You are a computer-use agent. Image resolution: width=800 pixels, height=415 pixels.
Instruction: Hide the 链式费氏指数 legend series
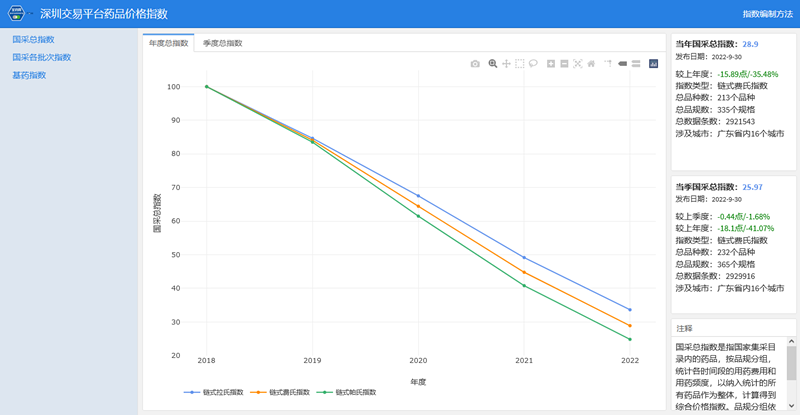coord(283,392)
